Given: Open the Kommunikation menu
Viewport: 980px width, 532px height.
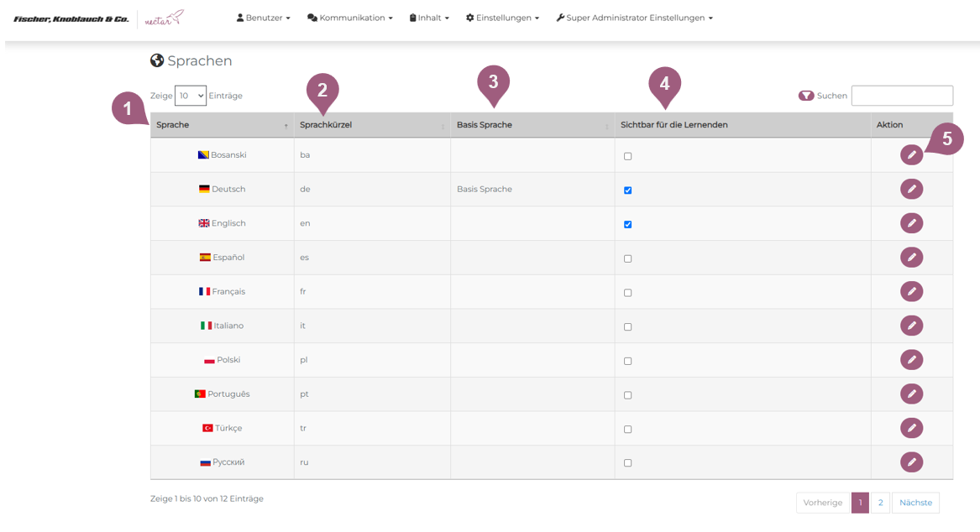Looking at the screenshot, I should (350, 18).
